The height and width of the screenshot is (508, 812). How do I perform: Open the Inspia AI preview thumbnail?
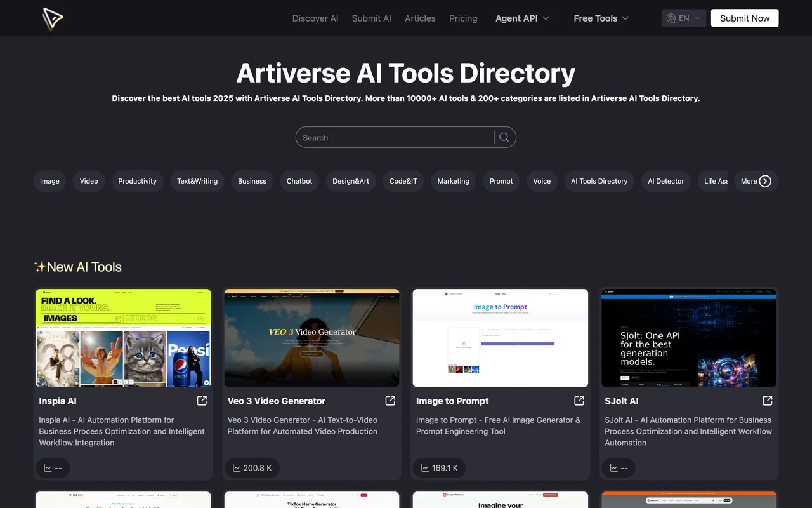coord(123,338)
